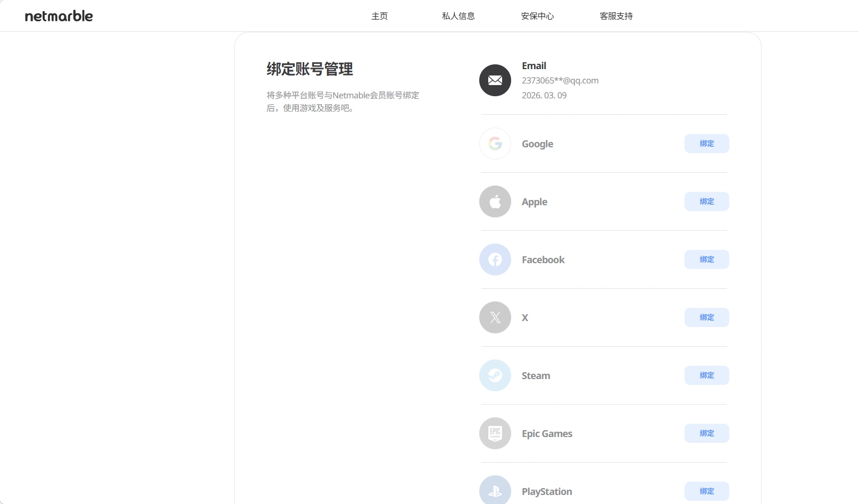Click the Google logo icon
This screenshot has width=859, height=504.
pos(495,144)
